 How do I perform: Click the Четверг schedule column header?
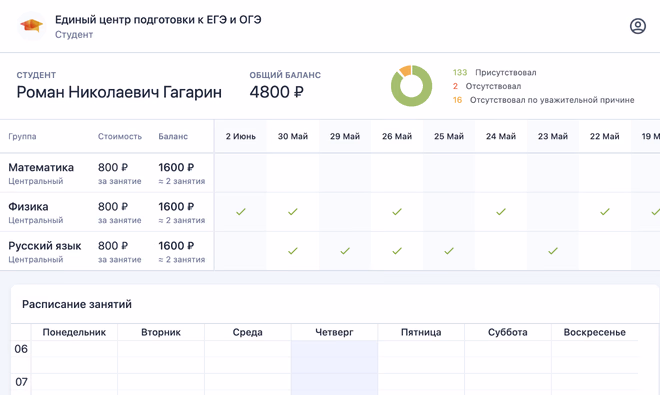point(334,332)
